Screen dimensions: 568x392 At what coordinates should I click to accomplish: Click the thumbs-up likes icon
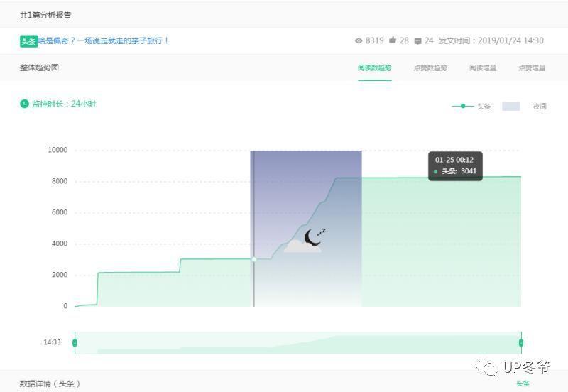[x=393, y=41]
